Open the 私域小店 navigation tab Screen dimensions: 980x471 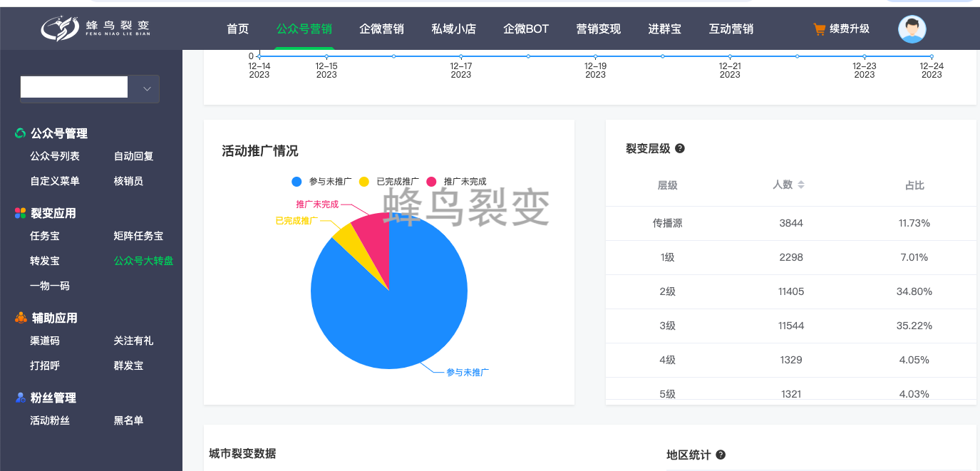(x=453, y=29)
